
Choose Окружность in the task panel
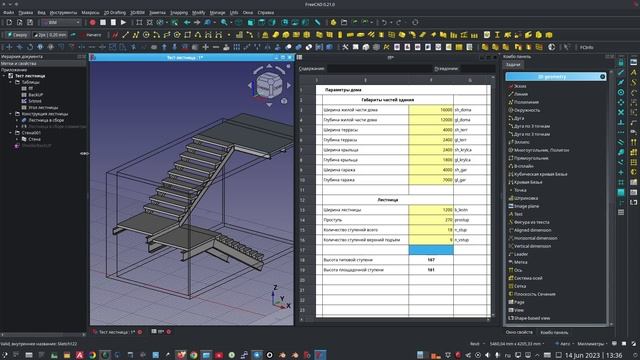coord(527,110)
